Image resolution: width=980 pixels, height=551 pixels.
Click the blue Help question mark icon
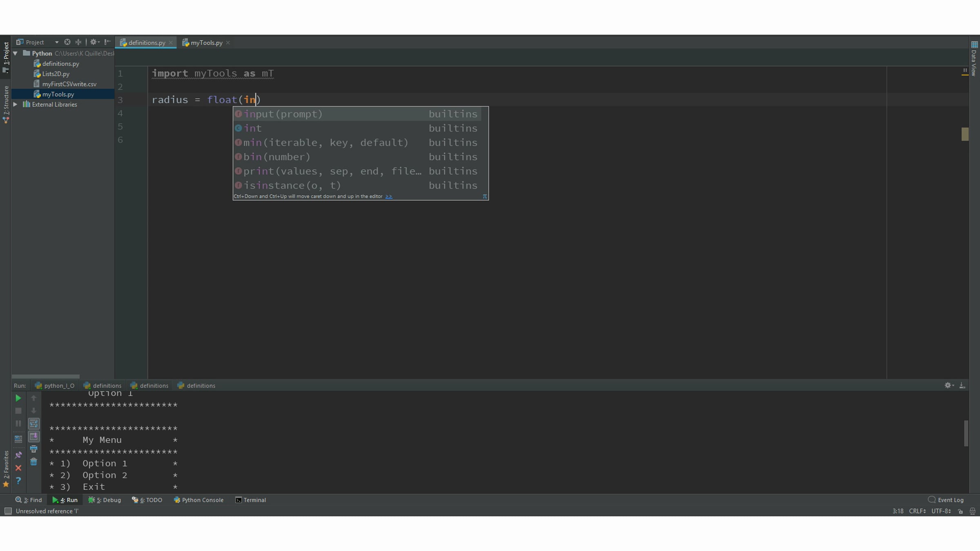(18, 481)
